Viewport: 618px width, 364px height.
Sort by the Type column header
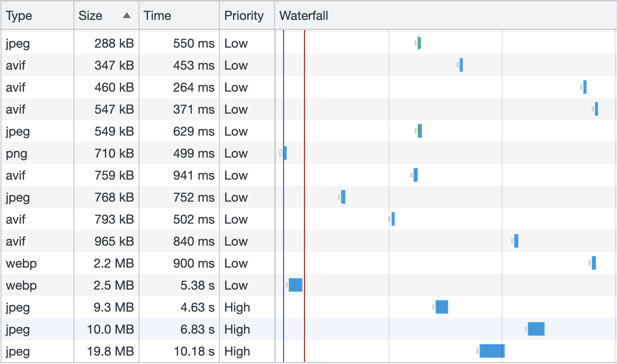[19, 16]
